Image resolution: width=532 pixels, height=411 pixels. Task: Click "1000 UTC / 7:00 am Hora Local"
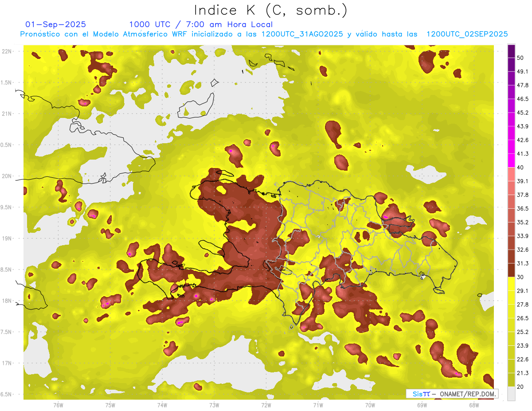(x=201, y=24)
